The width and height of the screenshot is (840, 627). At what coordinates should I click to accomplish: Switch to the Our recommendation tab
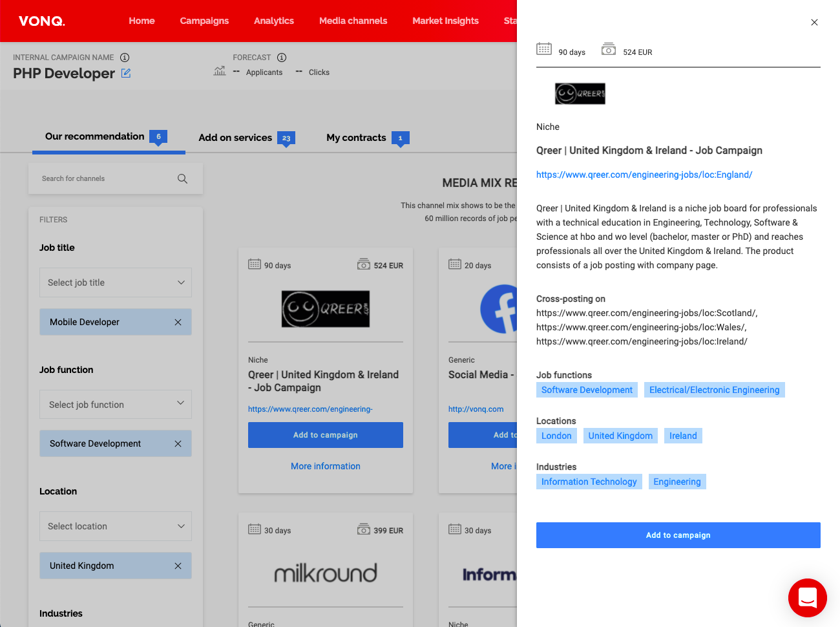click(109, 137)
